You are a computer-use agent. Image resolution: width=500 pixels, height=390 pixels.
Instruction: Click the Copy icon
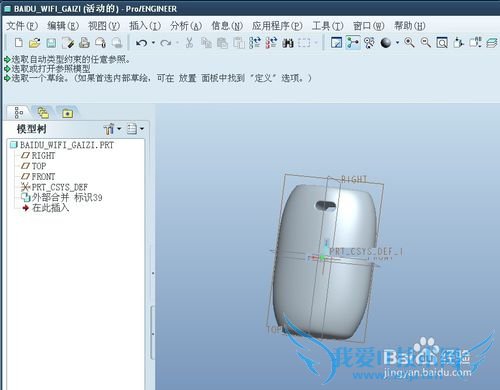coord(206,43)
